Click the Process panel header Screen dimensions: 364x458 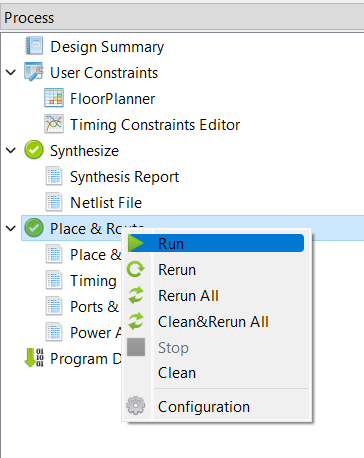click(x=182, y=18)
